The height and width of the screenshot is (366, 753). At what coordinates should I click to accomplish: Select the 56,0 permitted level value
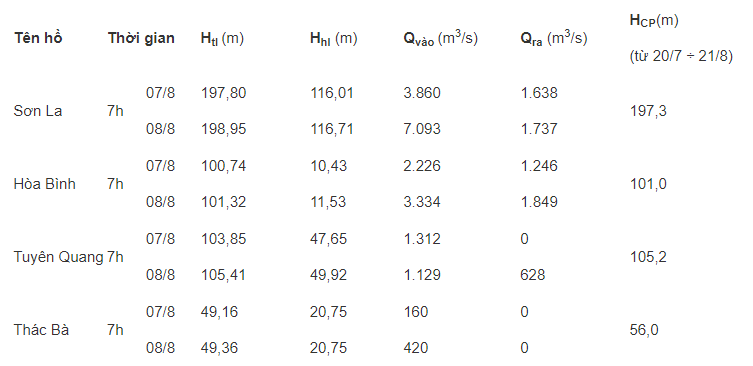point(644,330)
